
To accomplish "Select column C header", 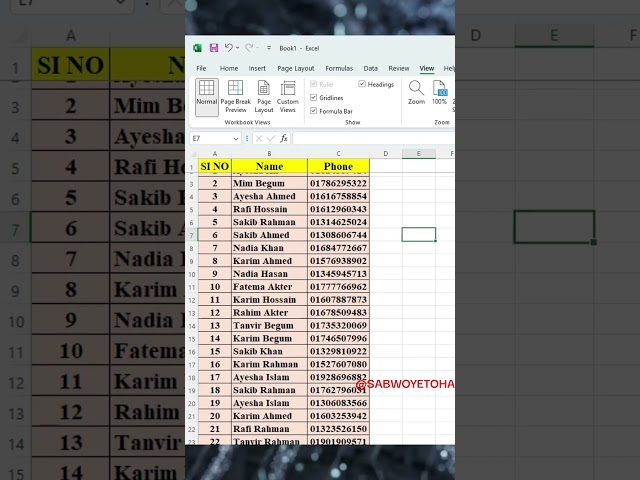I will pyautogui.click(x=338, y=154).
